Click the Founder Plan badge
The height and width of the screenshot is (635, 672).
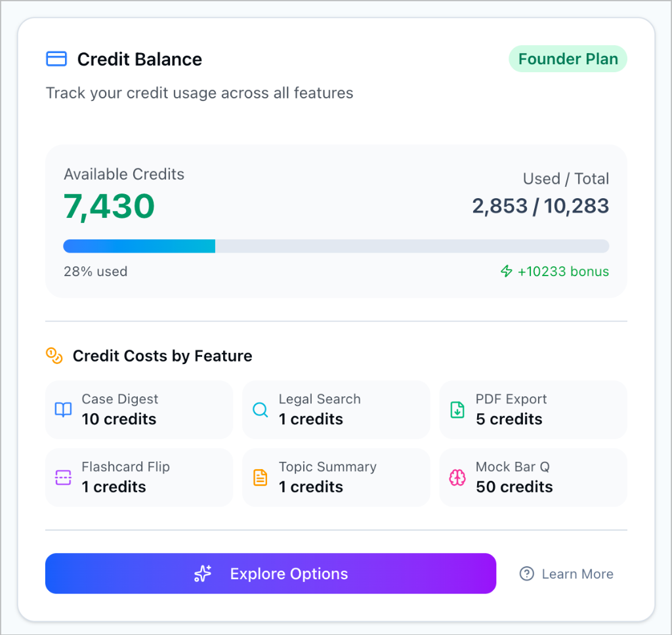[568, 58]
